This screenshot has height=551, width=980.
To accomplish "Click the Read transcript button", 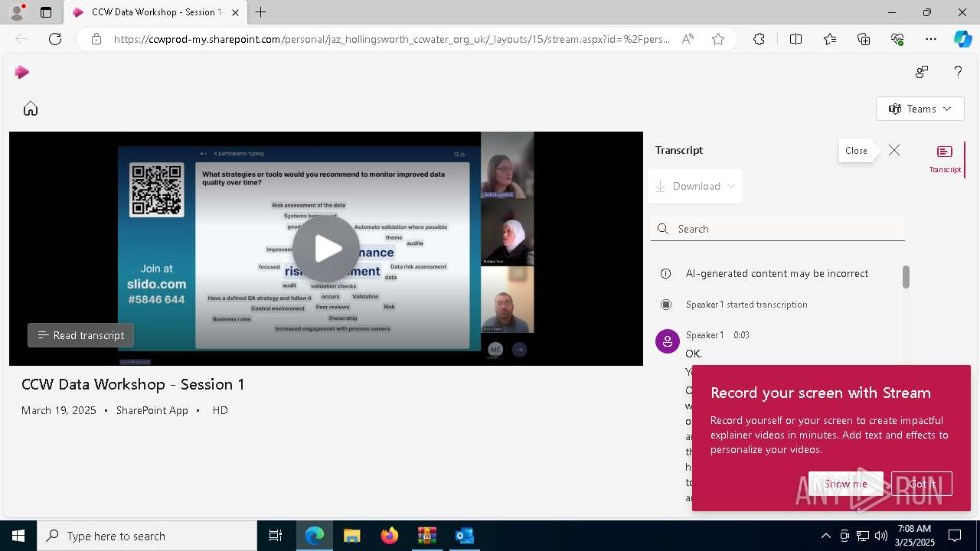I will [x=81, y=335].
